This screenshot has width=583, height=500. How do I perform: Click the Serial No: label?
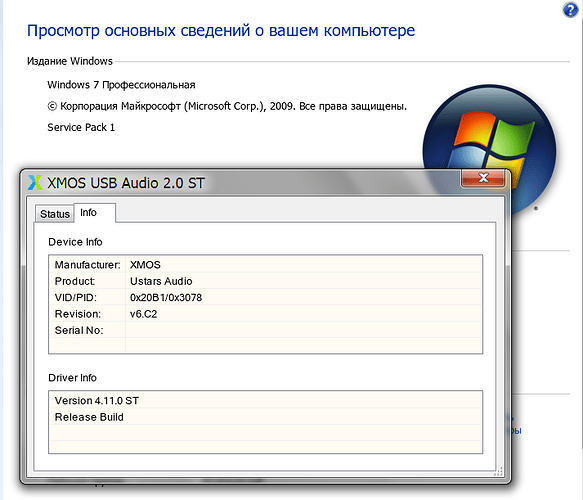click(79, 330)
